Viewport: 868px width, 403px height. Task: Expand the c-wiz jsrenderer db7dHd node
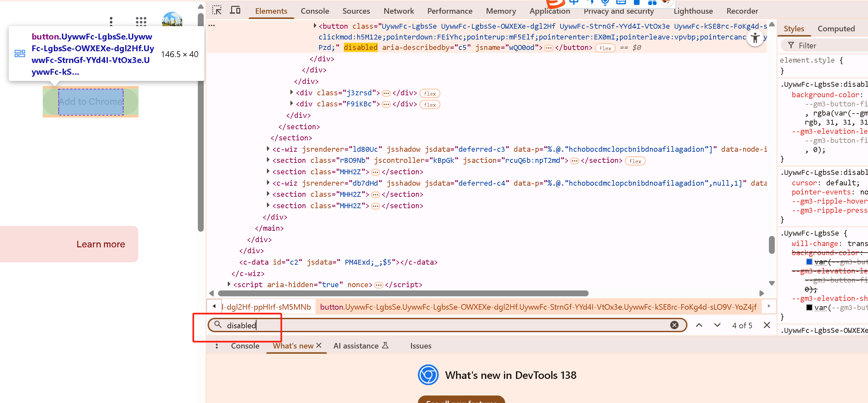(268, 183)
